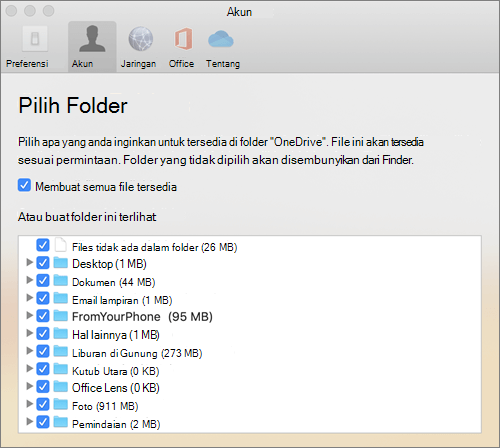Expand the Liburan di Gunung folder

coord(30,351)
